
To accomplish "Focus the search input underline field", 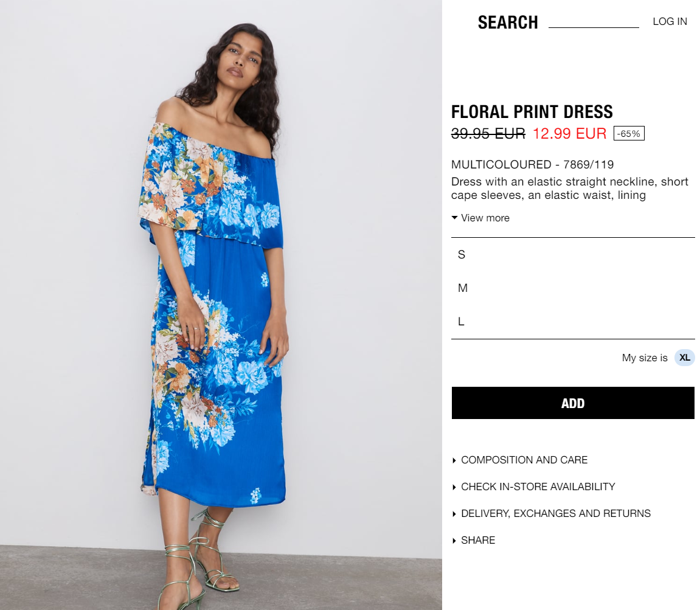I will 594,21.
